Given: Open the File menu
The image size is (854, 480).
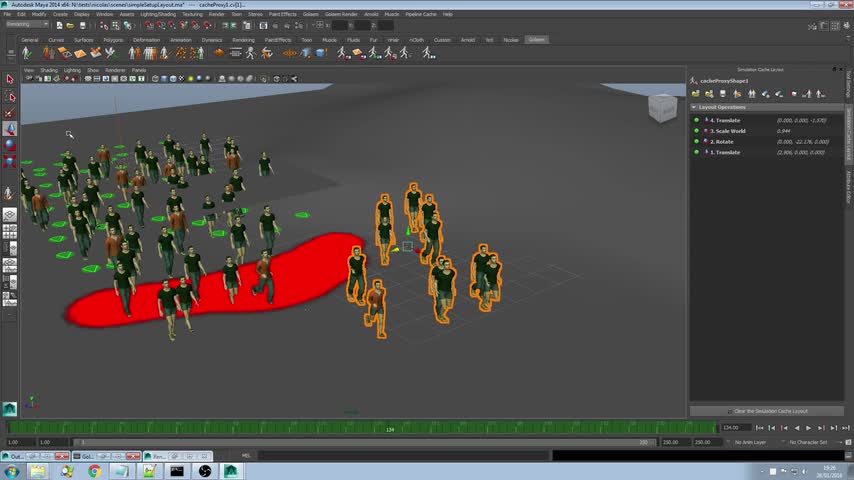Looking at the screenshot, I should click(7, 14).
